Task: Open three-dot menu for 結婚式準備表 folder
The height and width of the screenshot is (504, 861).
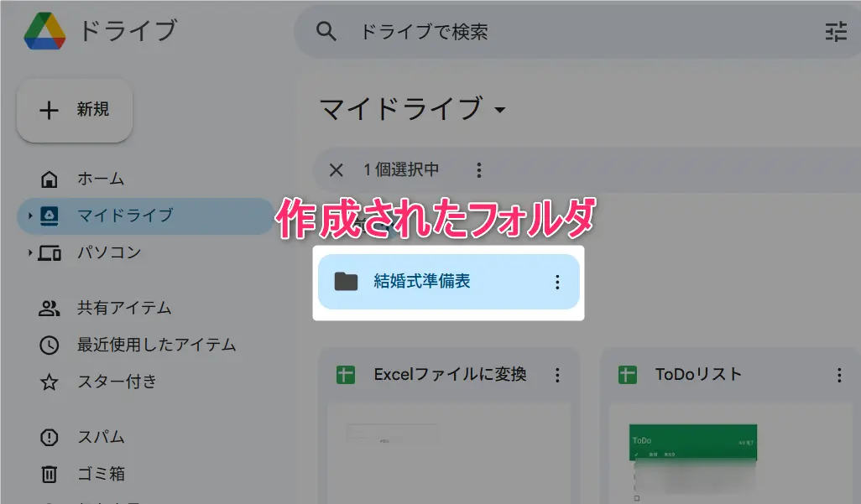Action: coord(557,282)
